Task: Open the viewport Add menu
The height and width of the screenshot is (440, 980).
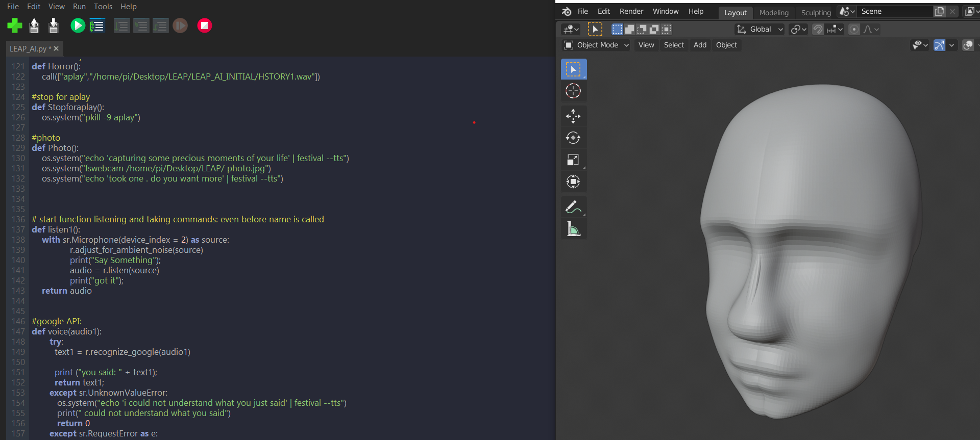Action: pos(700,45)
